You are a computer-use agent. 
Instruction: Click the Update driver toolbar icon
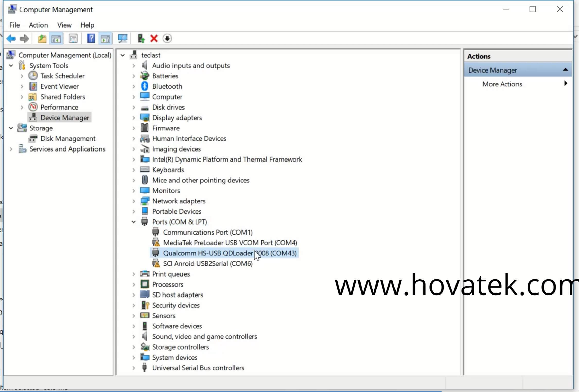tap(141, 39)
